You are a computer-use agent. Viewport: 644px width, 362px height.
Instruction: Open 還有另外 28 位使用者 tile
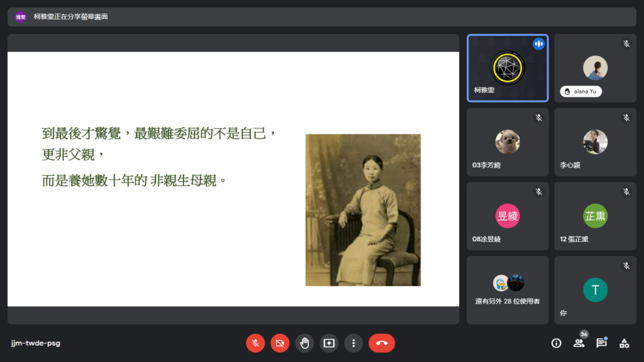[508, 290]
